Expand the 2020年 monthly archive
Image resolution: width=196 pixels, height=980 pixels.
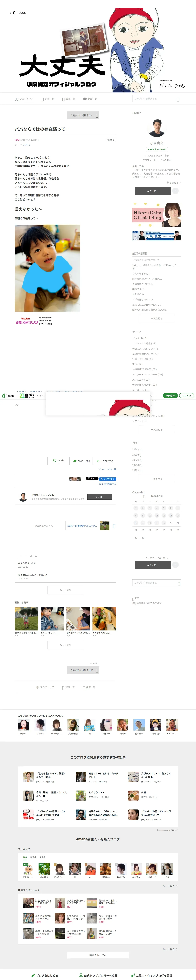pos(137,471)
